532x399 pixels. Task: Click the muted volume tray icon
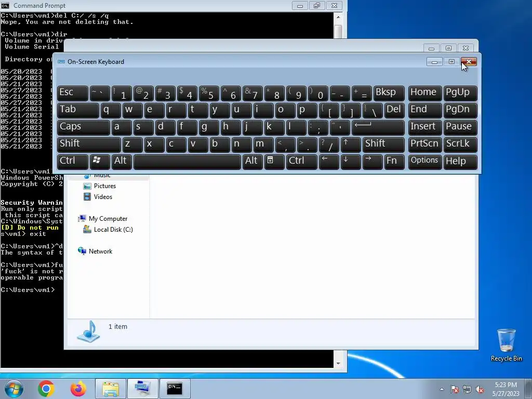pos(480,390)
